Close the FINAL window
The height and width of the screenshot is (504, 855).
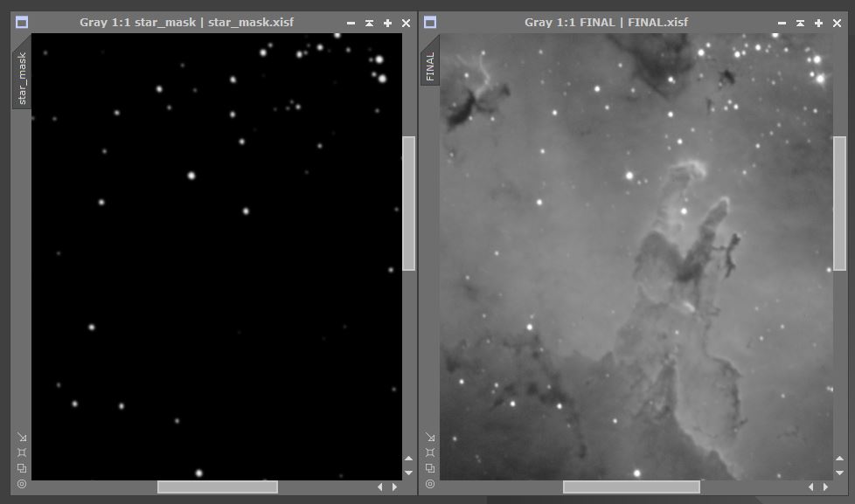click(x=837, y=23)
